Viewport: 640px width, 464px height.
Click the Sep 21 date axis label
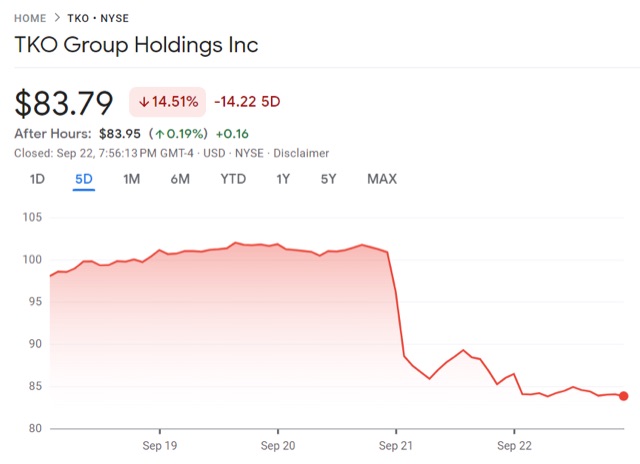click(396, 445)
